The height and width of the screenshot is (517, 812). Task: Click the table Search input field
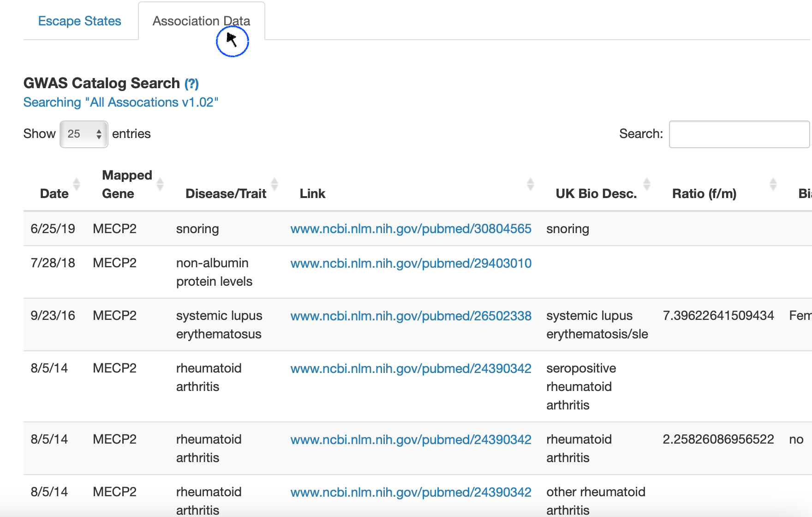pyautogui.click(x=739, y=134)
